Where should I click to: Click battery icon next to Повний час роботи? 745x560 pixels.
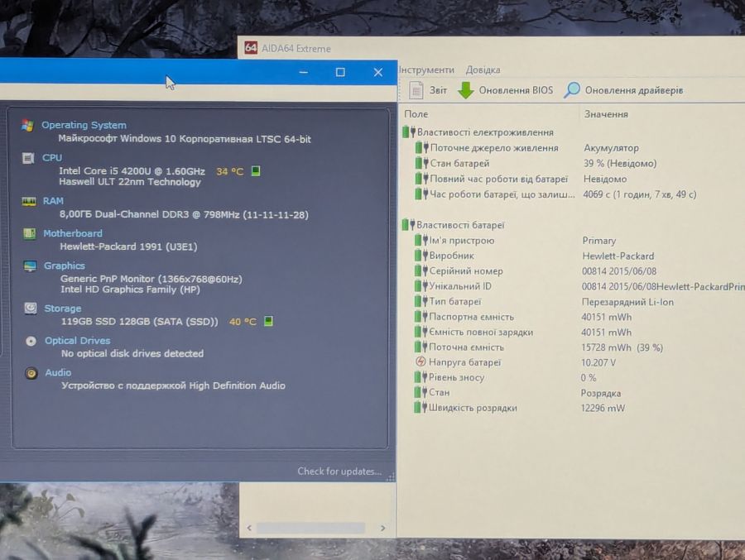(x=421, y=179)
